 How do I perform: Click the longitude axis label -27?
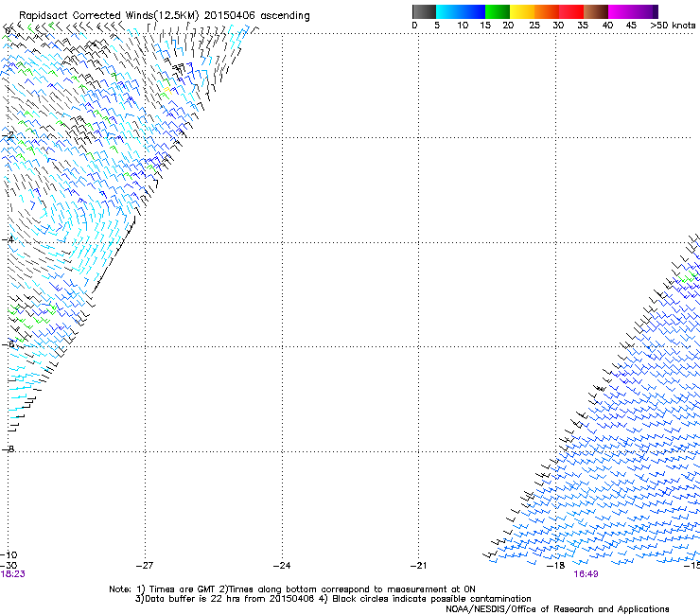pos(145,566)
